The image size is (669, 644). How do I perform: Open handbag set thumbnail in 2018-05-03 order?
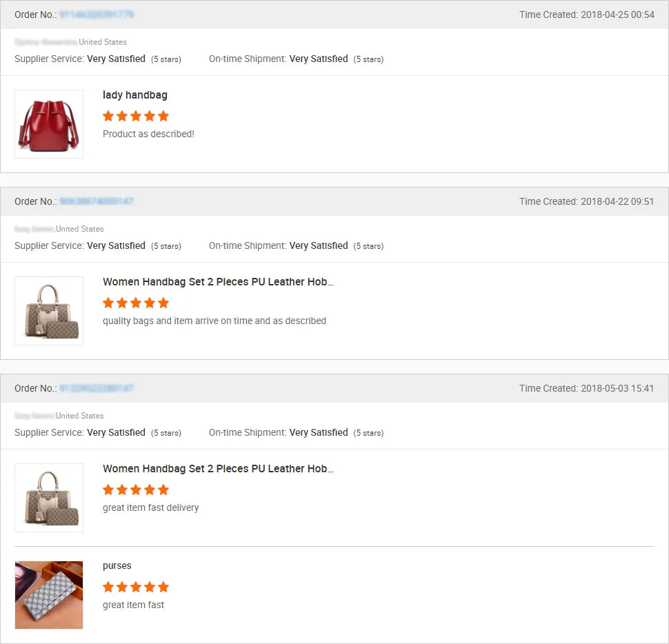point(49,498)
